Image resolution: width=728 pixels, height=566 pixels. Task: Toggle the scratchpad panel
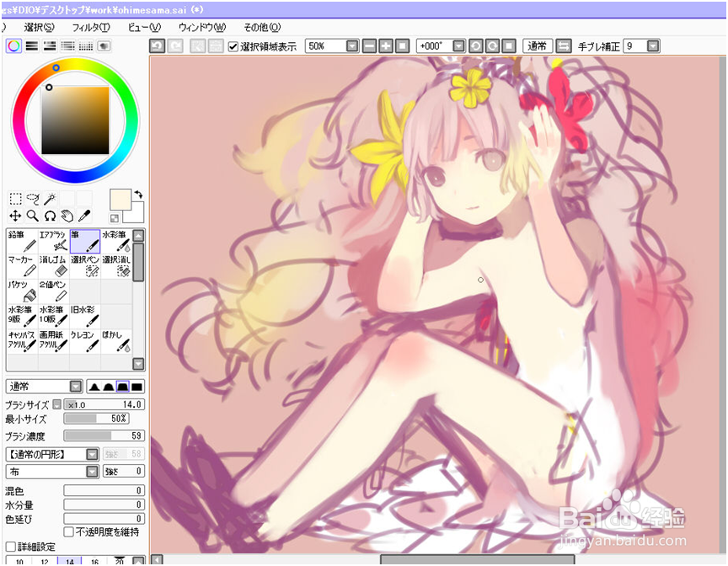pyautogui.click(x=104, y=45)
